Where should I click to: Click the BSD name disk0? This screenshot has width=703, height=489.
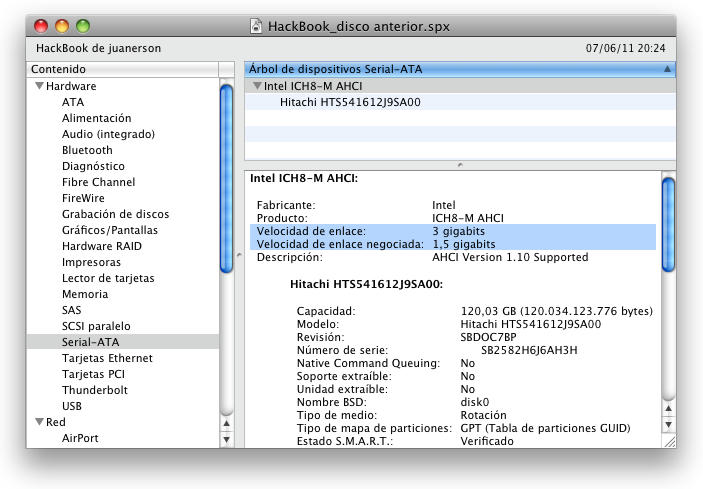tap(475, 402)
